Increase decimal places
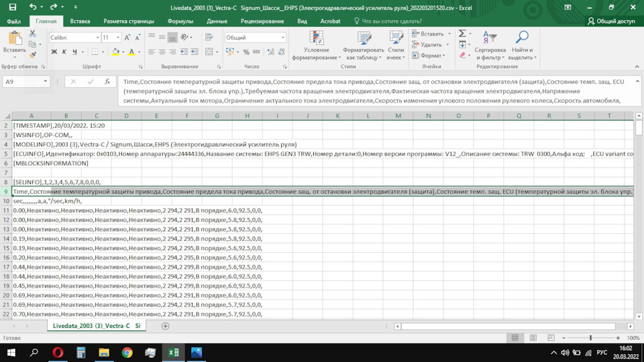 point(270,52)
